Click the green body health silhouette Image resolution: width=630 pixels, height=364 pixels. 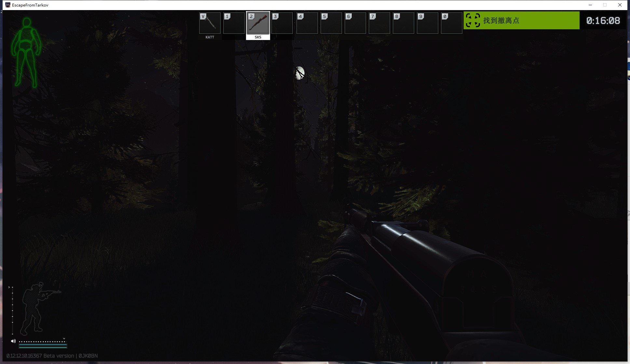(26, 52)
